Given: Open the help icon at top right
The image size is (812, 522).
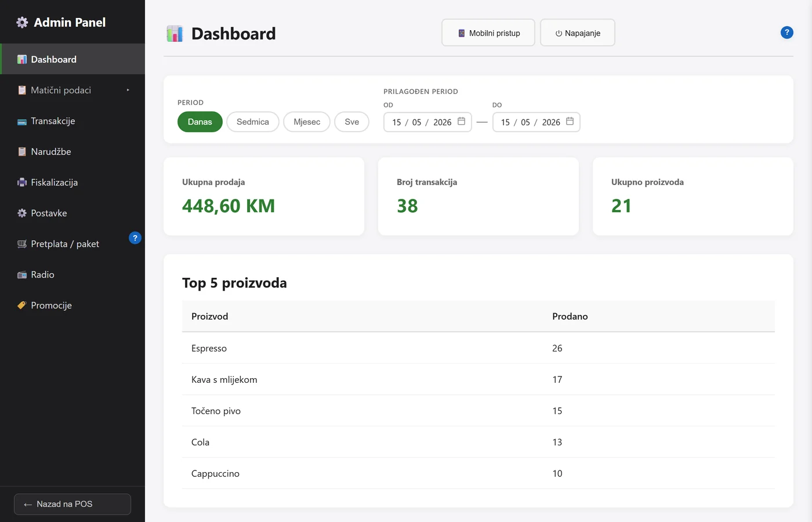Looking at the screenshot, I should pos(786,32).
